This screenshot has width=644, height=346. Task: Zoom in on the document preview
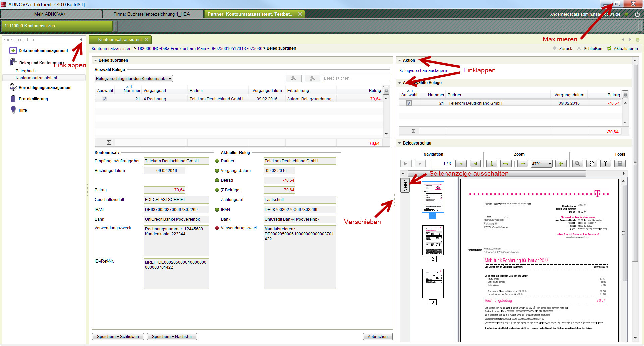click(561, 164)
